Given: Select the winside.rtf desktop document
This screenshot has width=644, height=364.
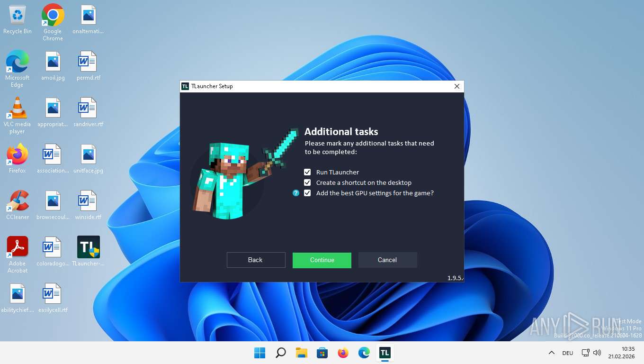Looking at the screenshot, I should click(x=88, y=206).
